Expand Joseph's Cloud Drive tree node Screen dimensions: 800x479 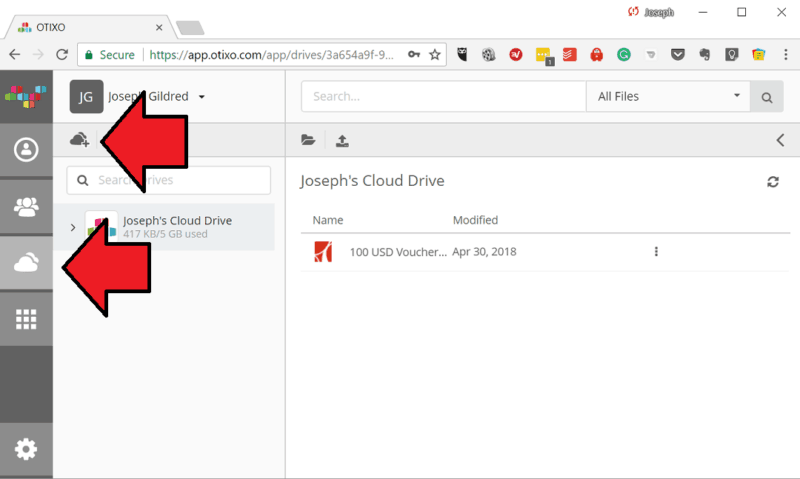tap(73, 228)
